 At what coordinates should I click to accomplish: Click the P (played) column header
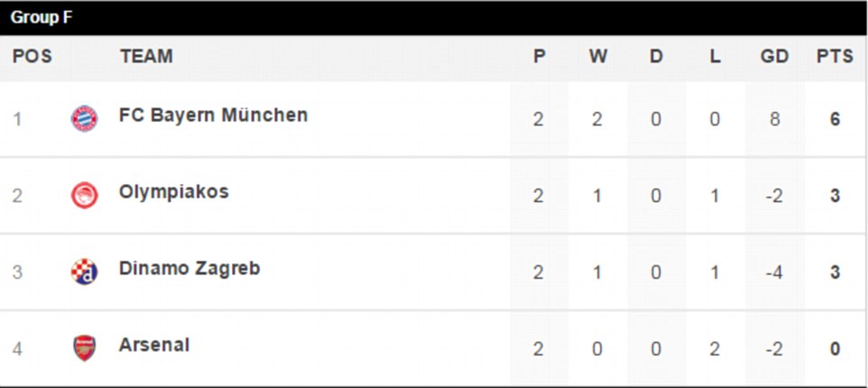point(539,57)
